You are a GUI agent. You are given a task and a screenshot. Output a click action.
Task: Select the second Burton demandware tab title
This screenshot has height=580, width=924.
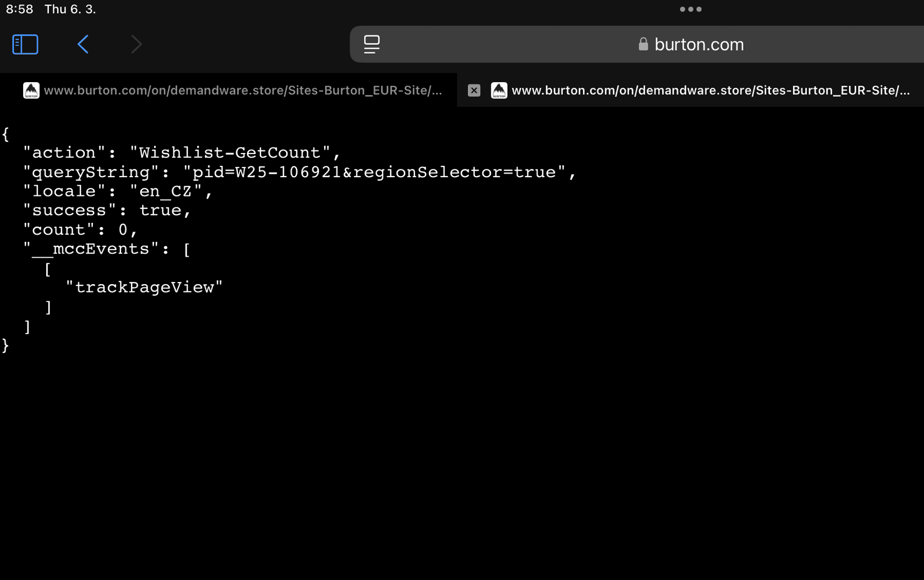click(x=710, y=90)
